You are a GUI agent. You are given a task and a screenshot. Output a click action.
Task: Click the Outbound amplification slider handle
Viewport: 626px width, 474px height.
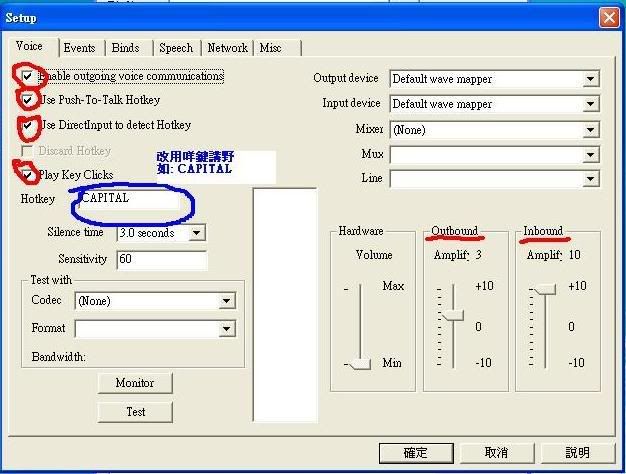click(453, 316)
